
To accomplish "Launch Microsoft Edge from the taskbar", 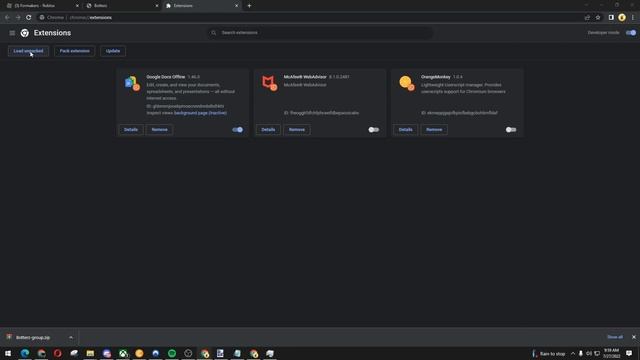I will point(25,353).
